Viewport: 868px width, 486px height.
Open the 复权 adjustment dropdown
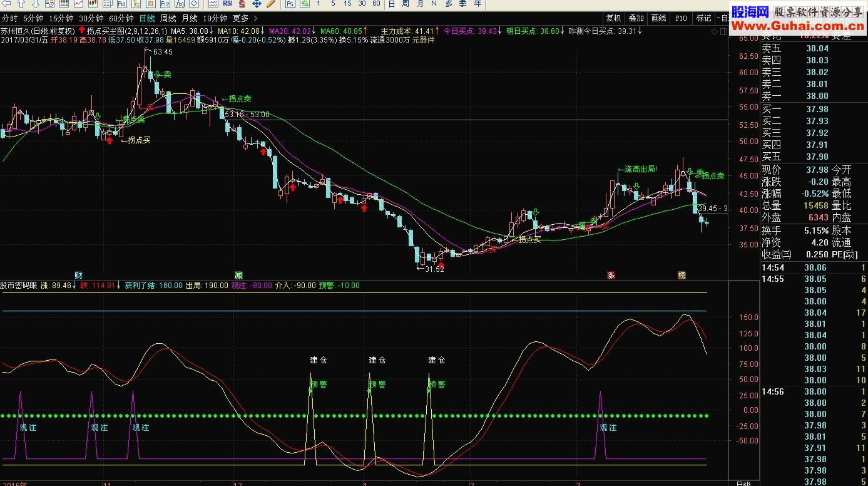click(613, 18)
